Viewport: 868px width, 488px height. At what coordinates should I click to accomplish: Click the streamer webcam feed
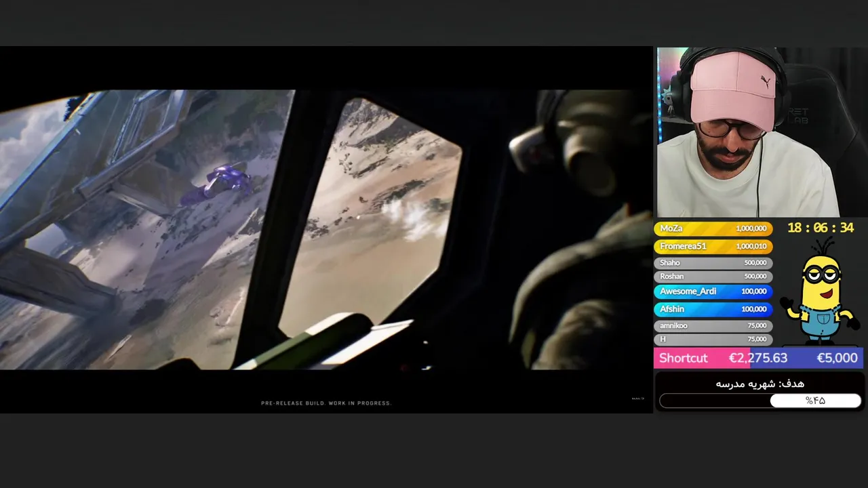pyautogui.click(x=760, y=132)
